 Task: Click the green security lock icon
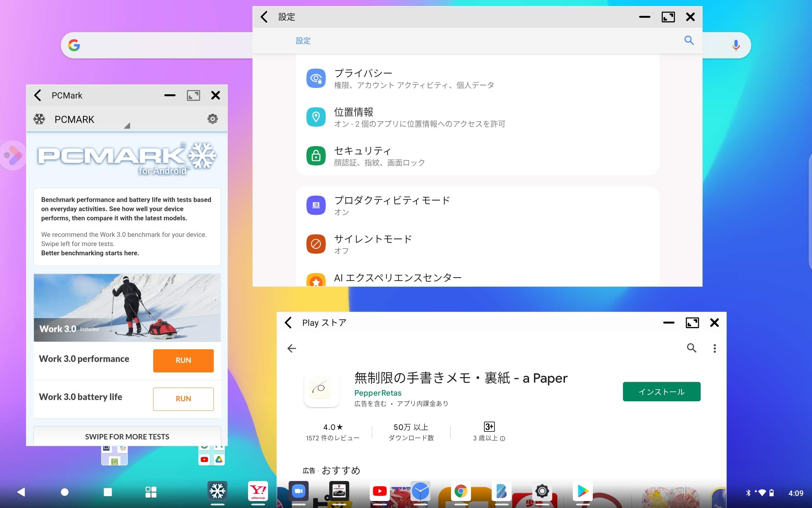tap(316, 156)
